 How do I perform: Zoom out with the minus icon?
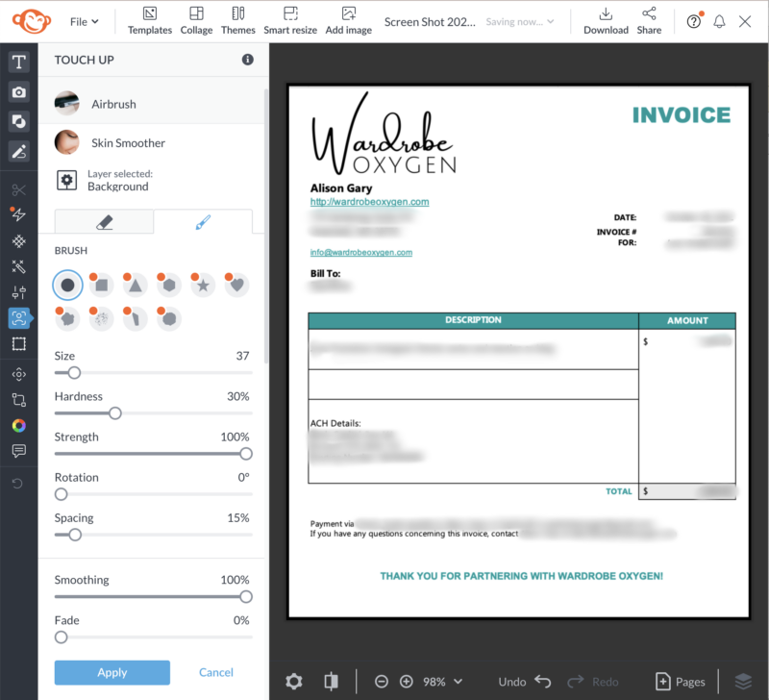[381, 682]
